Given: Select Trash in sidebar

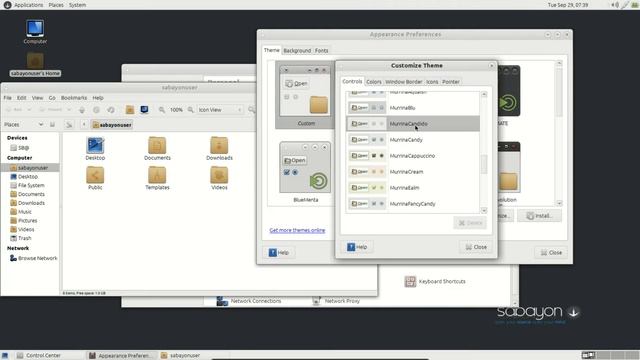Looking at the screenshot, I should (24, 238).
